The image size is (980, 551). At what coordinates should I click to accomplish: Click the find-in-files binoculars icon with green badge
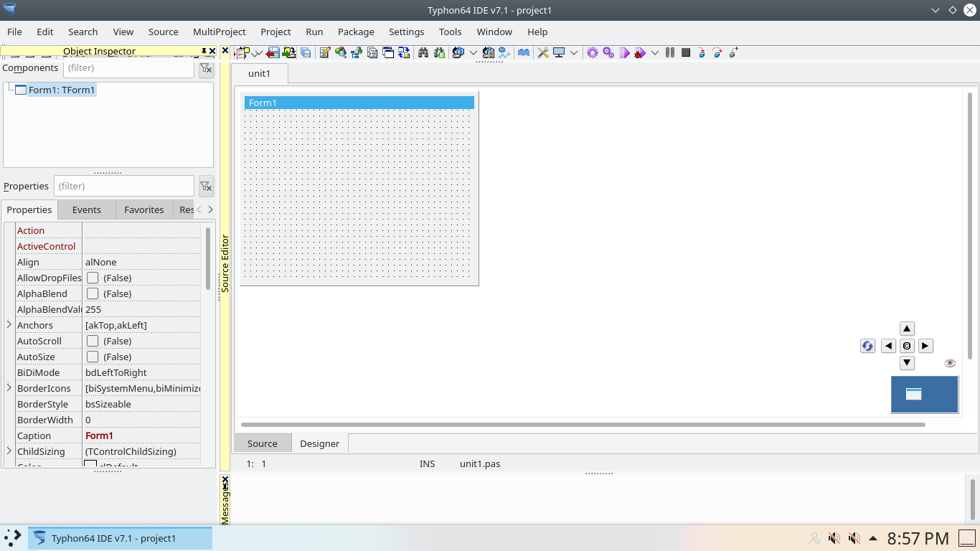439,52
